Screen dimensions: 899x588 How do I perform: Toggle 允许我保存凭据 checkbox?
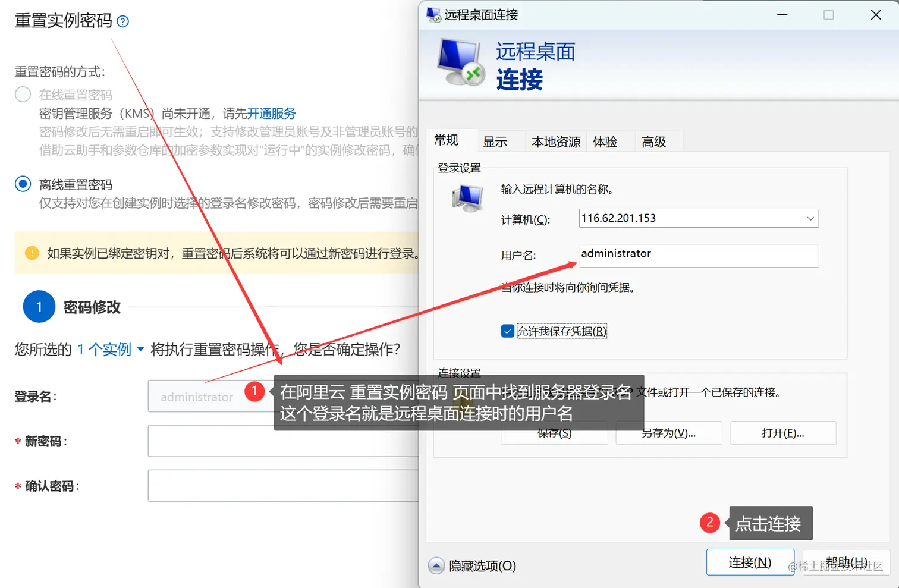coord(507,331)
